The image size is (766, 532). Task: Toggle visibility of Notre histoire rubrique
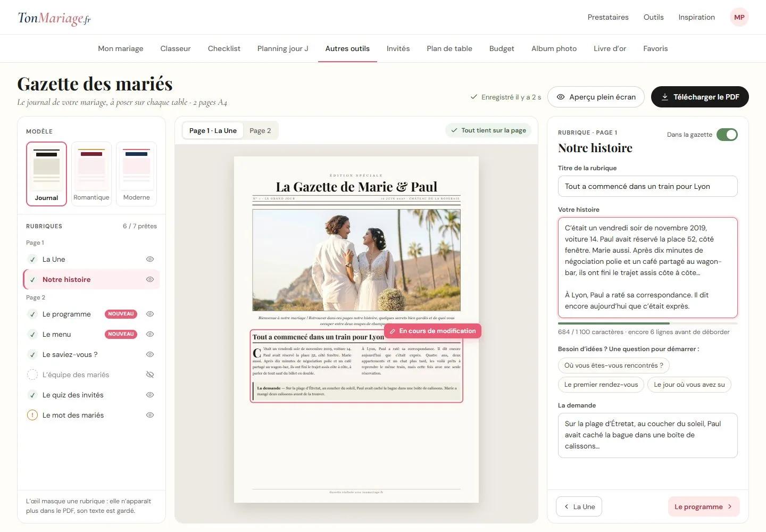150,279
